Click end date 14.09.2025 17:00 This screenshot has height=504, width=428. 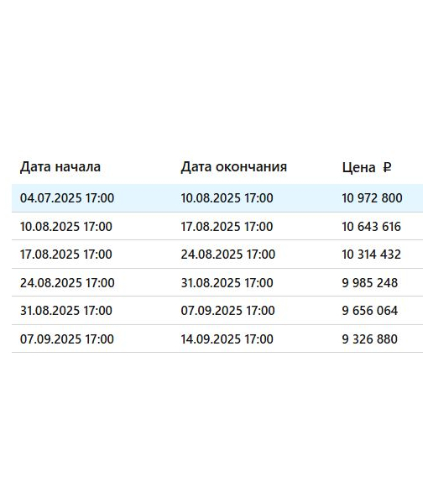(227, 339)
